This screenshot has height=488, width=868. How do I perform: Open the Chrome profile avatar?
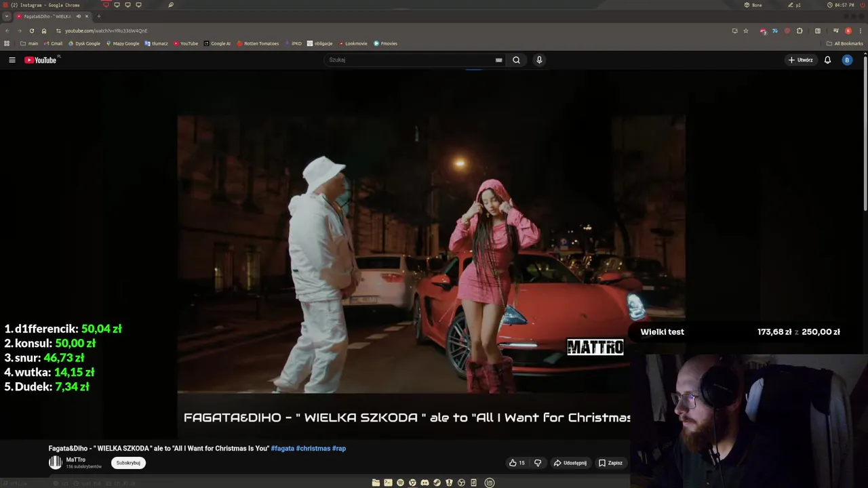click(848, 30)
